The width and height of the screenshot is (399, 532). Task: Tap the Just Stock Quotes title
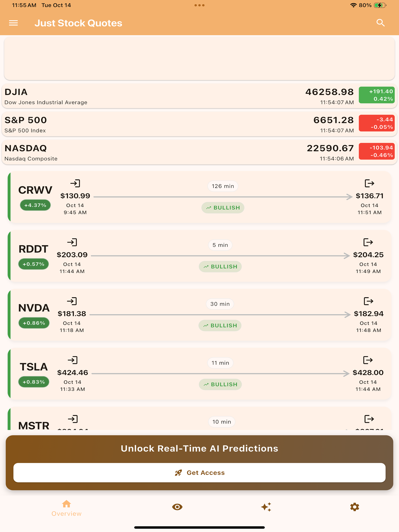[x=79, y=23]
